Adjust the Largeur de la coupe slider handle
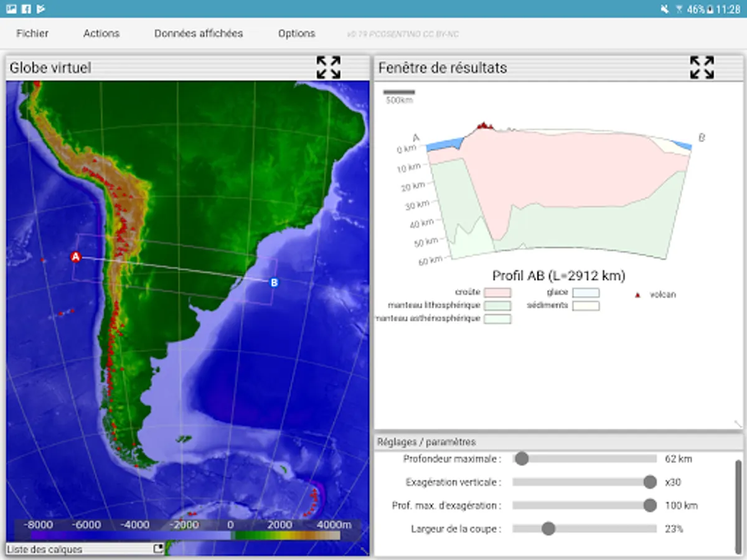Image resolution: width=747 pixels, height=560 pixels. coord(548,529)
